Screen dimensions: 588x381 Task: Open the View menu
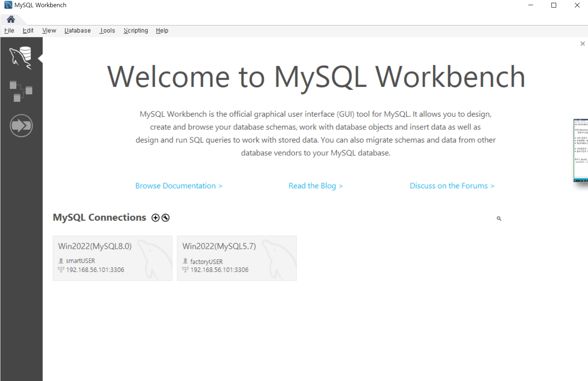point(49,31)
